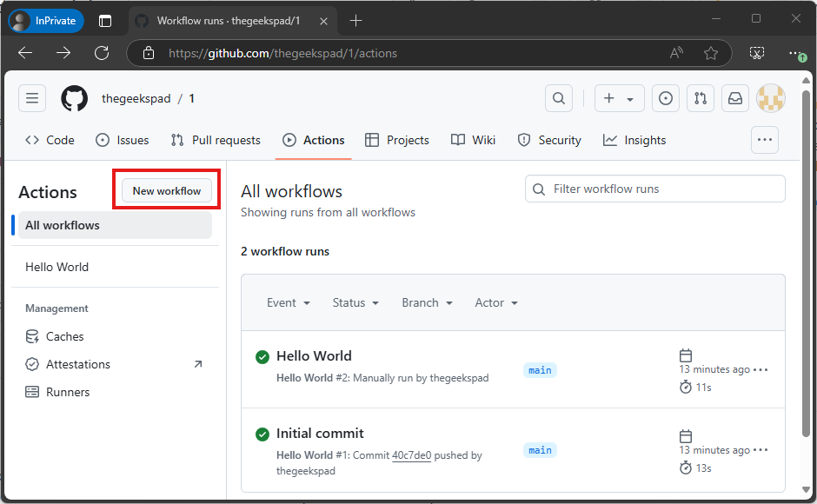Go back with the browser back arrow
The width and height of the screenshot is (817, 504).
point(25,53)
